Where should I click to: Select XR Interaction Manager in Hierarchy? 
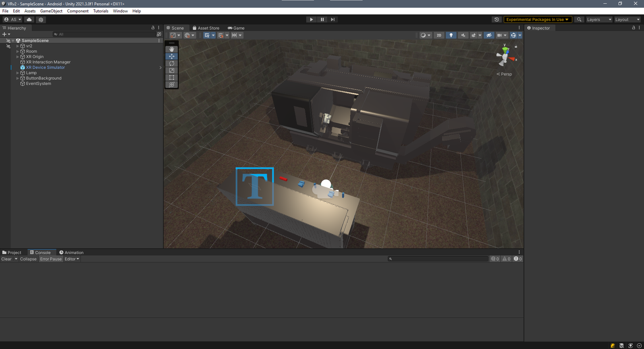point(48,62)
